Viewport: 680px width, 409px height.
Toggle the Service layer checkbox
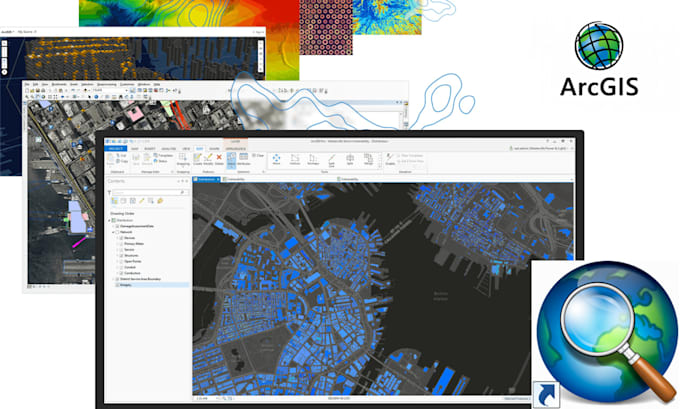pyautogui.click(x=121, y=250)
